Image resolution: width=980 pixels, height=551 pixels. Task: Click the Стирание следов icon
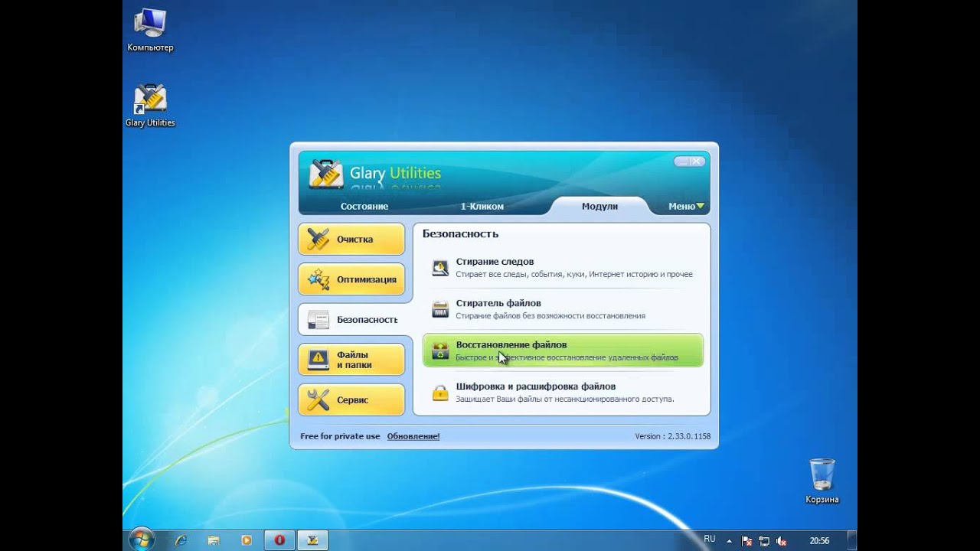[x=440, y=268]
